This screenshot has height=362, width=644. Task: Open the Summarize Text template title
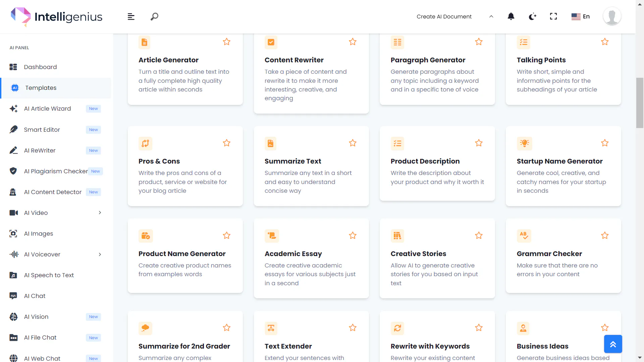tap(293, 161)
